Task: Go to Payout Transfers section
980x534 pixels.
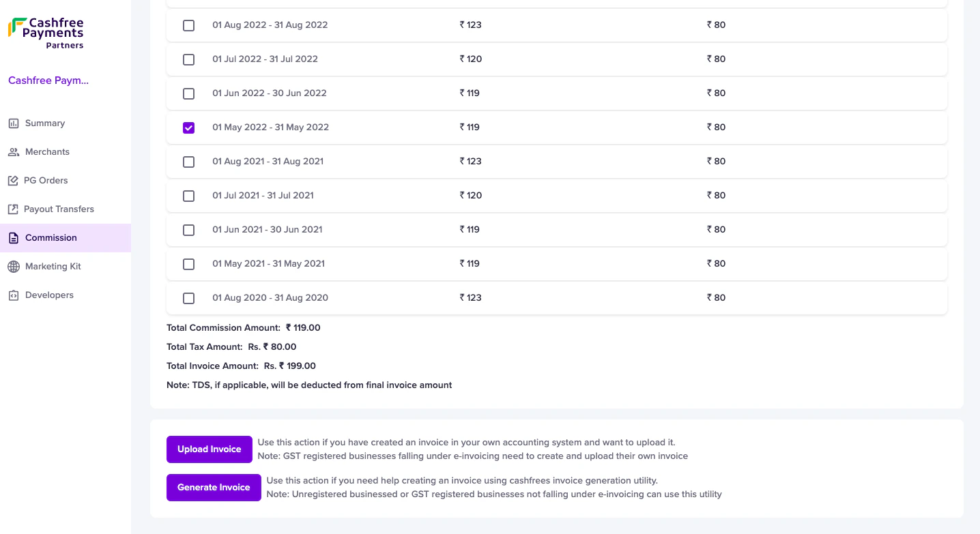Action: (59, 209)
